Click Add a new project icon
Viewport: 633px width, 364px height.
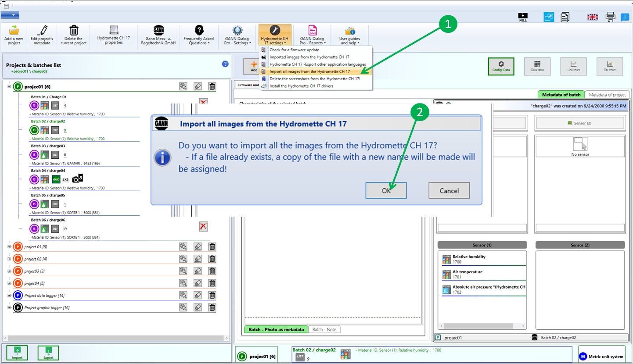pos(14,30)
